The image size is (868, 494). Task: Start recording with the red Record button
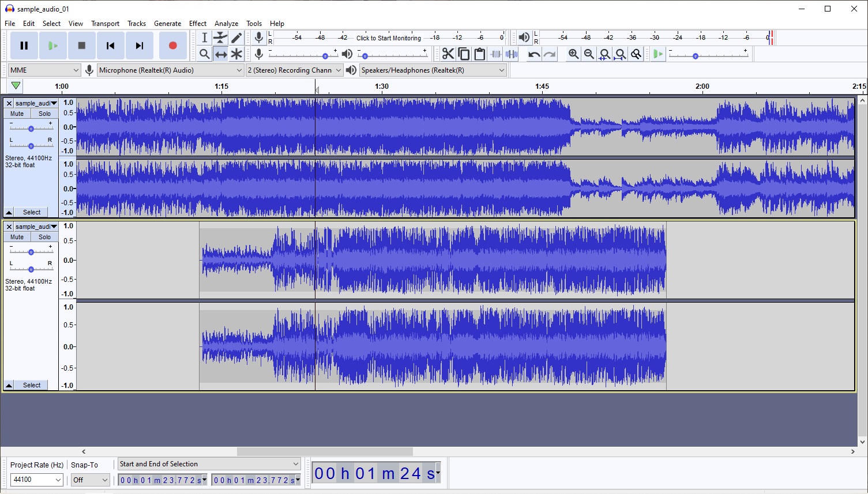tap(172, 46)
